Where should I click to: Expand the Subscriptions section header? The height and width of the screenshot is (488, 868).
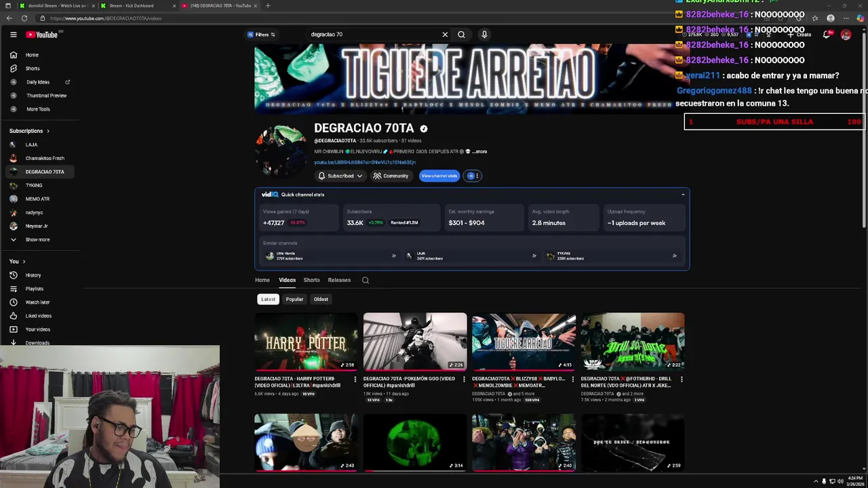point(29,131)
